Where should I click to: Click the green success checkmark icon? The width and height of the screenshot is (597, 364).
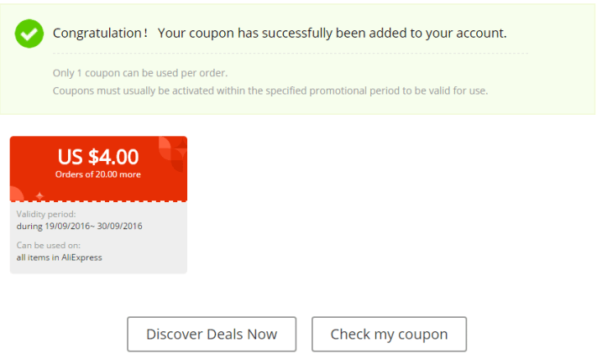click(x=29, y=34)
